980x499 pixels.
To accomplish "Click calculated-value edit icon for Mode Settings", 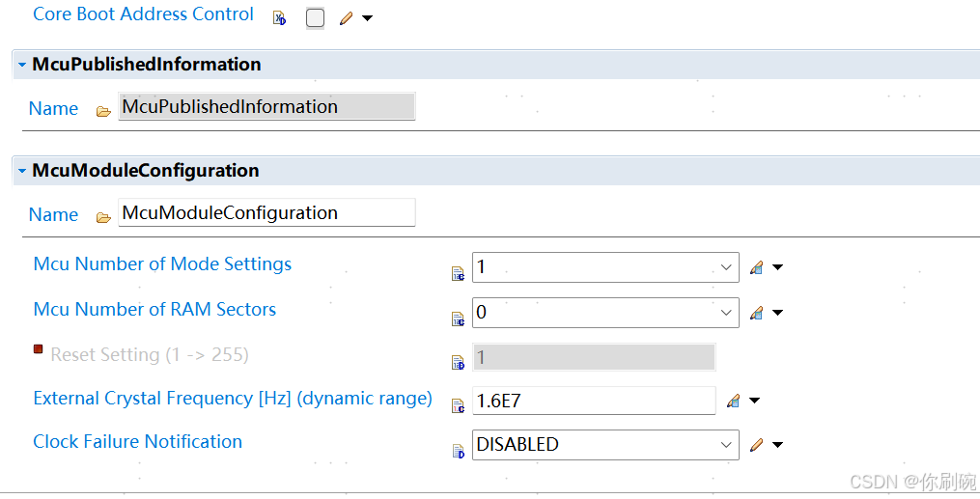I will (x=756, y=267).
